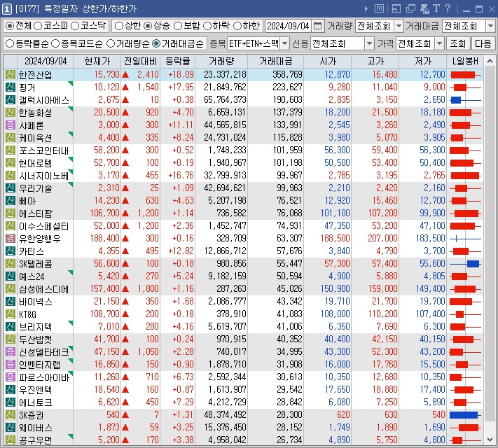Click the 신 badge beside KT&G

11,314
